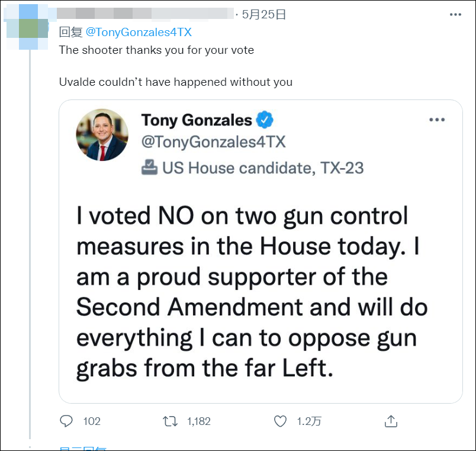Screen dimensions: 476x451
Task: Click the @TonyGonzales4TX handle in quoted tweet
Action: click(213, 142)
